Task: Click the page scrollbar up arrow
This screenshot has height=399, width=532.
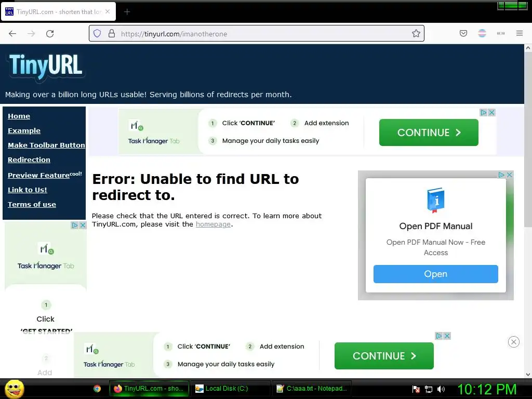Action: (528, 48)
